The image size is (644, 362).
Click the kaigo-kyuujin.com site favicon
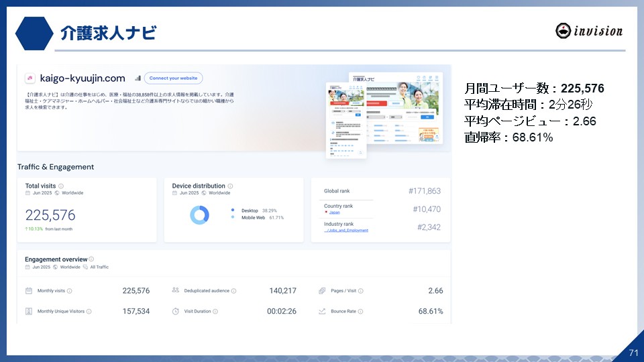tap(30, 78)
